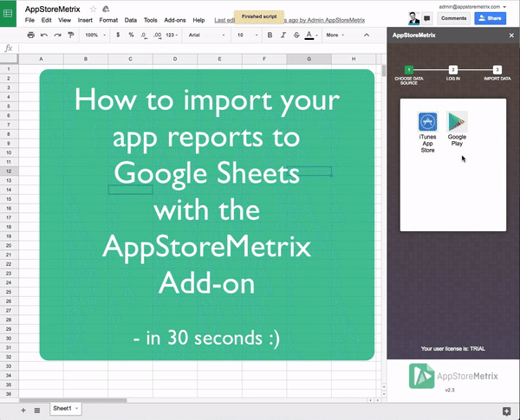Image resolution: width=520 pixels, height=420 pixels.
Task: Click the select-all corner box
Action: [x=9, y=59]
